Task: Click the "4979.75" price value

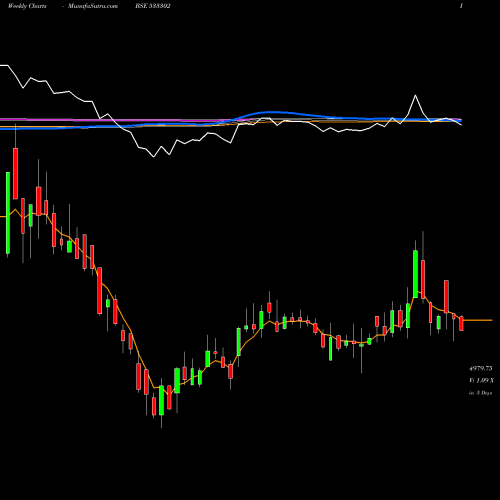Action: pyautogui.click(x=481, y=368)
